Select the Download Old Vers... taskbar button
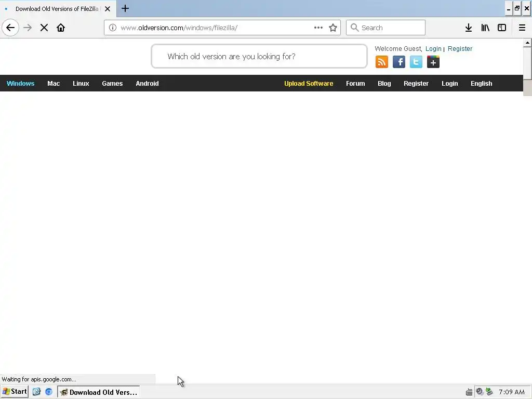Image resolution: width=532 pixels, height=399 pixels. click(98, 392)
